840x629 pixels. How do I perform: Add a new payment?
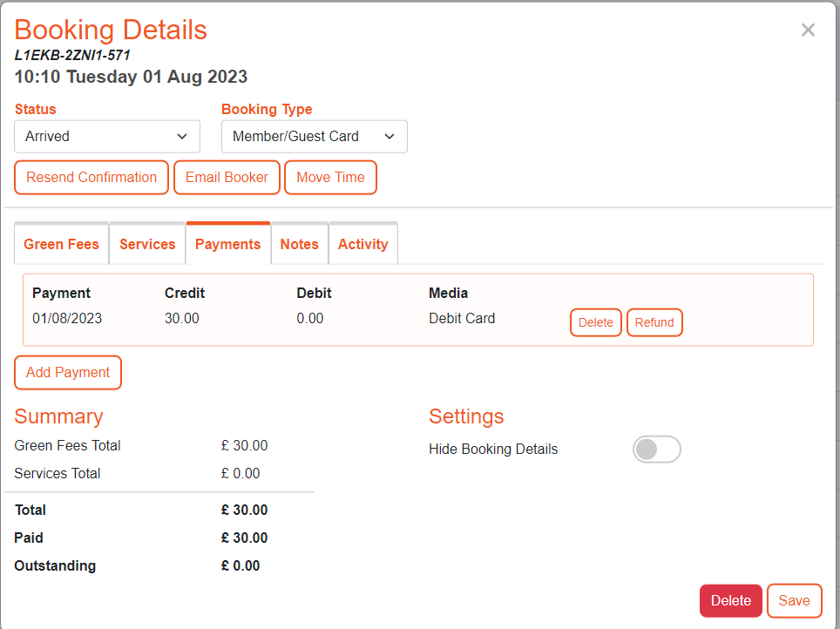click(x=67, y=372)
